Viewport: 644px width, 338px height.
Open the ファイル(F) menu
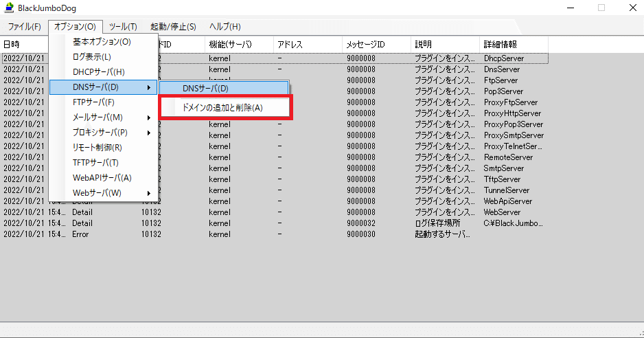click(25, 27)
